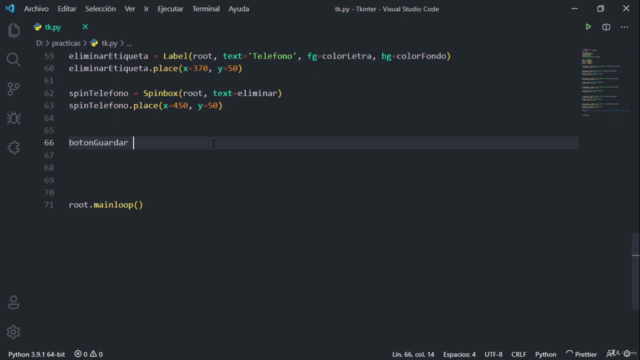
Task: Click the vertical editor scrollbar
Action: 636,271
